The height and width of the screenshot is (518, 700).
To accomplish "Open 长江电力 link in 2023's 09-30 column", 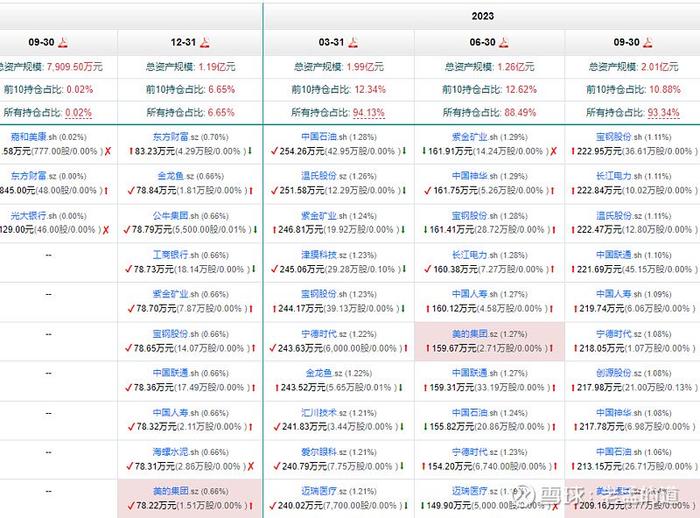I will click(614, 176).
